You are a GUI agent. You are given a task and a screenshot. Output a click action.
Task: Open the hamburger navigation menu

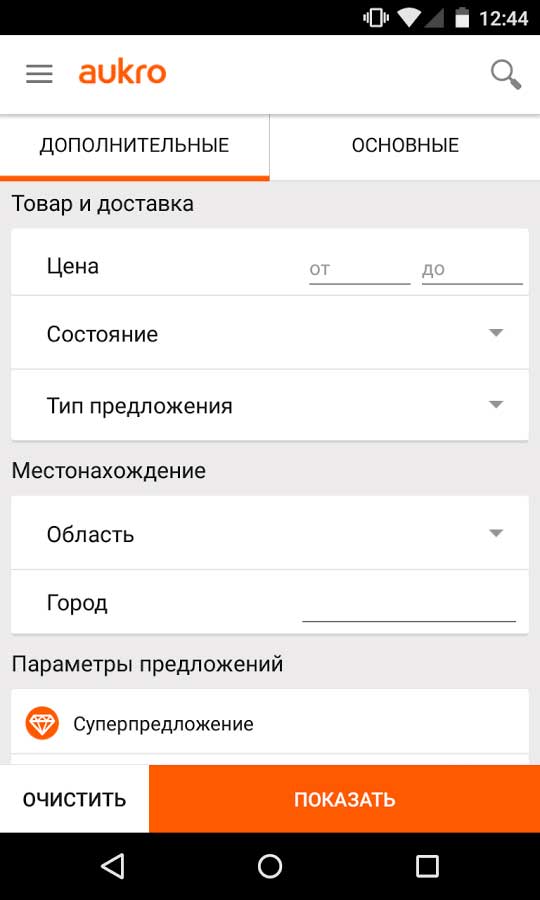(x=40, y=74)
